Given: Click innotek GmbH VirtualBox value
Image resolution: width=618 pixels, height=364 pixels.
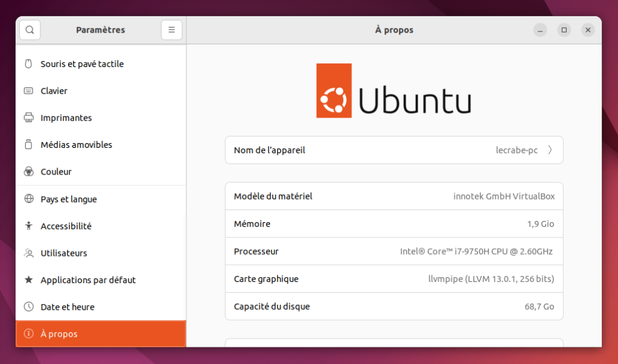Looking at the screenshot, I should (504, 196).
